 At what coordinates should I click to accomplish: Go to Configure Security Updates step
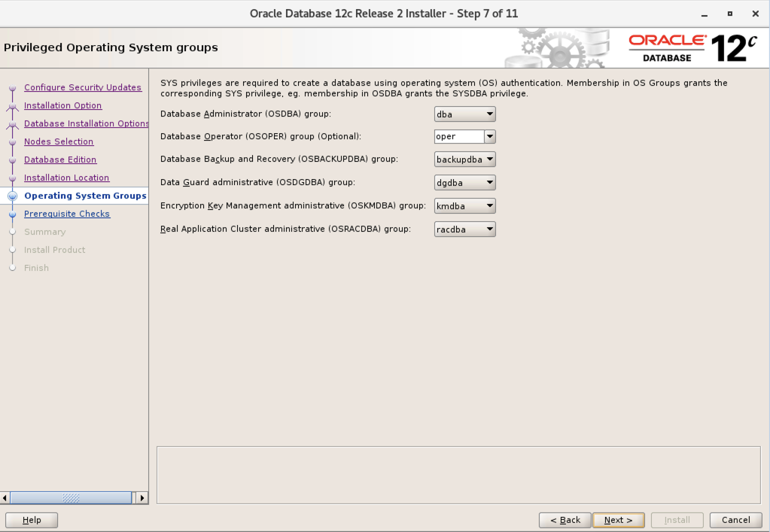pos(83,87)
